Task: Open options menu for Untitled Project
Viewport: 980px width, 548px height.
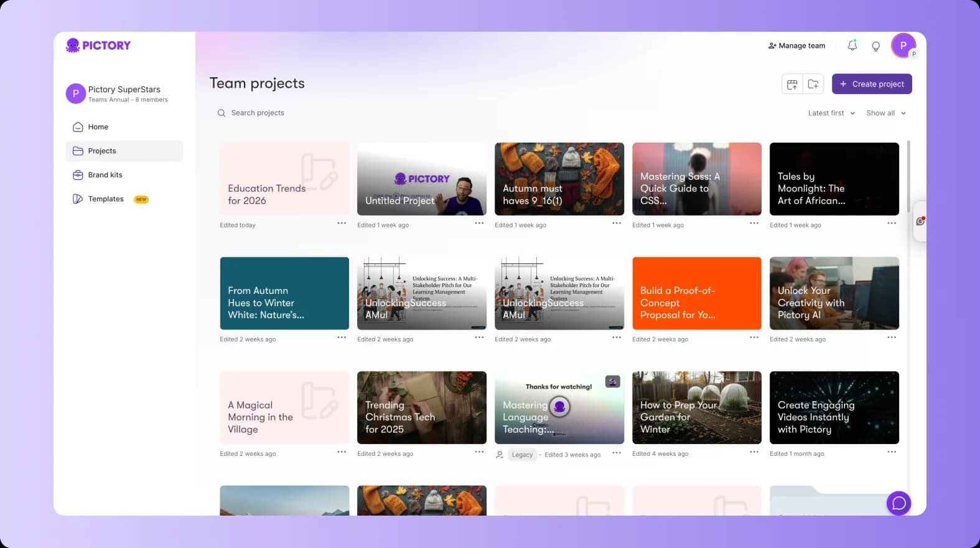Action: [479, 223]
